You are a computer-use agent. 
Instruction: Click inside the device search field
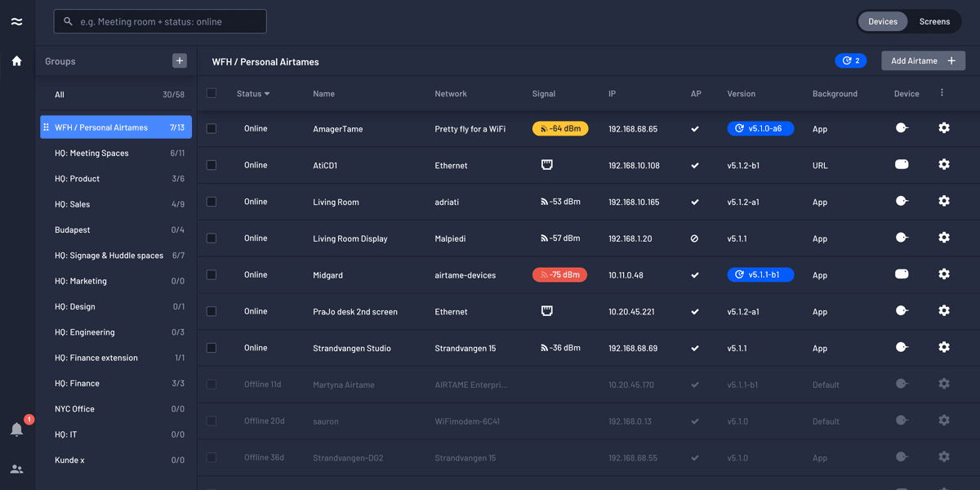coord(159,21)
